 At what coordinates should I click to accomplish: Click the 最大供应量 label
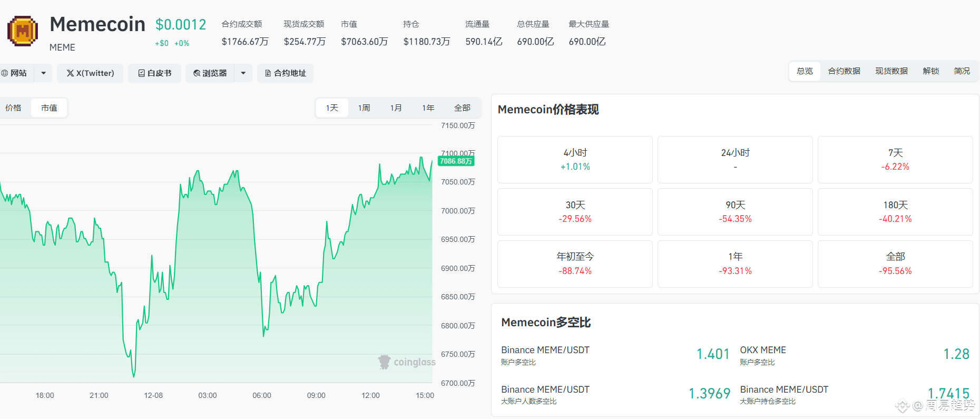(x=589, y=24)
